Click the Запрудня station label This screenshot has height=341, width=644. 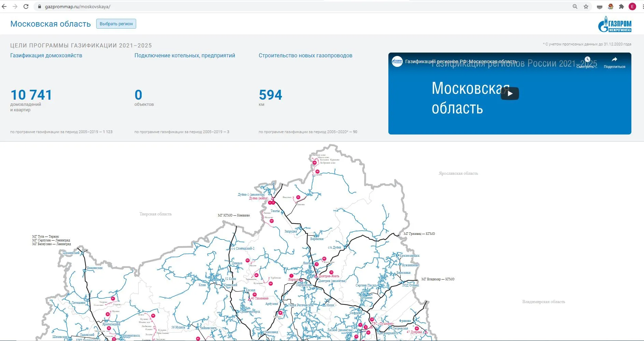291,231
